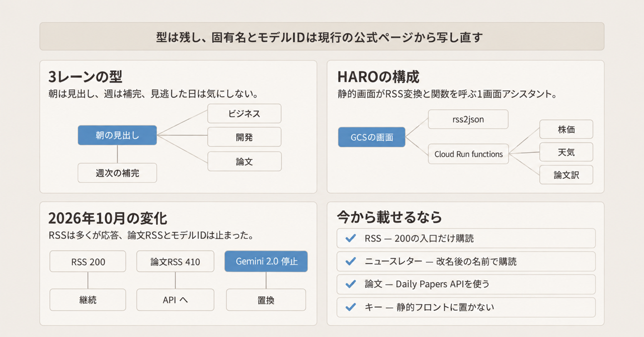Image resolution: width=644 pixels, height=337 pixels.
Task: Select the ビジネス node
Action: (x=245, y=114)
